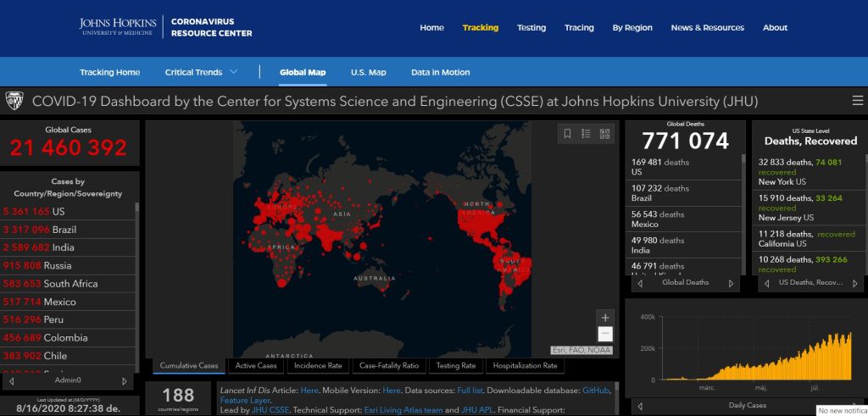Switch to the Testing Rate map tab
The width and height of the screenshot is (868, 416).
pos(456,366)
